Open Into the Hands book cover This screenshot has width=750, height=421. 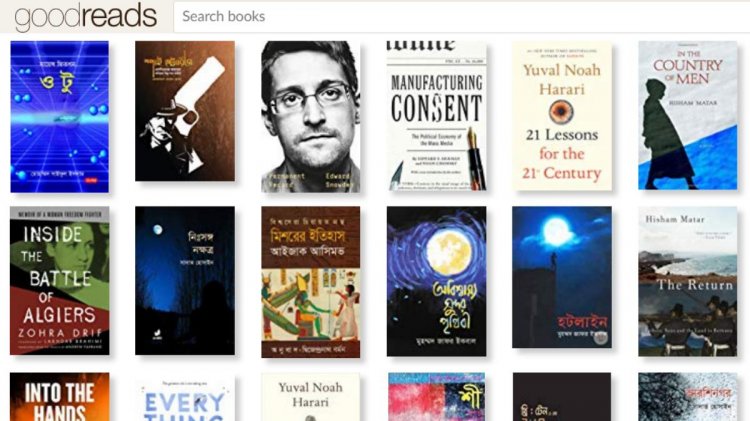[59, 397]
